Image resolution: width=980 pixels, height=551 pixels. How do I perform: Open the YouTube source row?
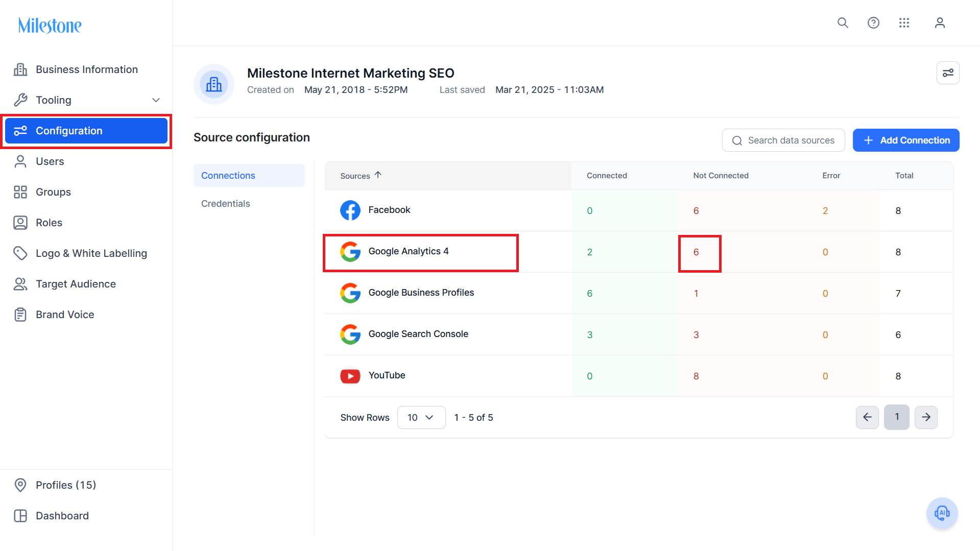click(639, 376)
